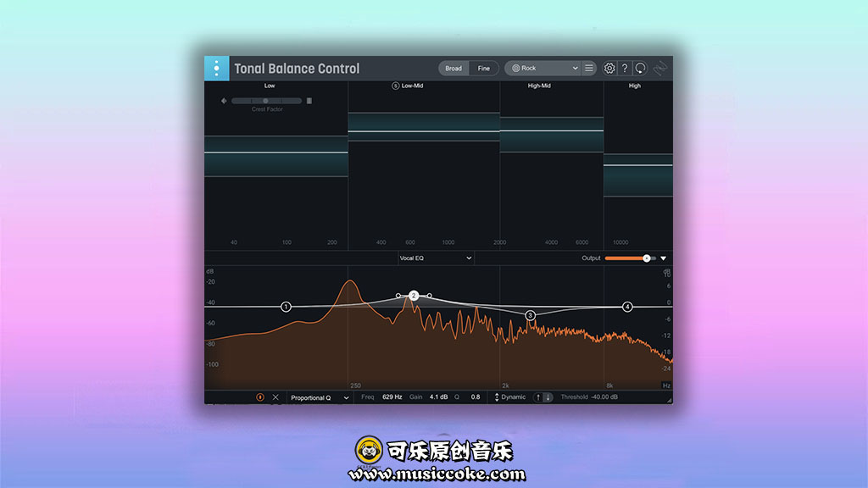Select EQ node 1

click(286, 307)
